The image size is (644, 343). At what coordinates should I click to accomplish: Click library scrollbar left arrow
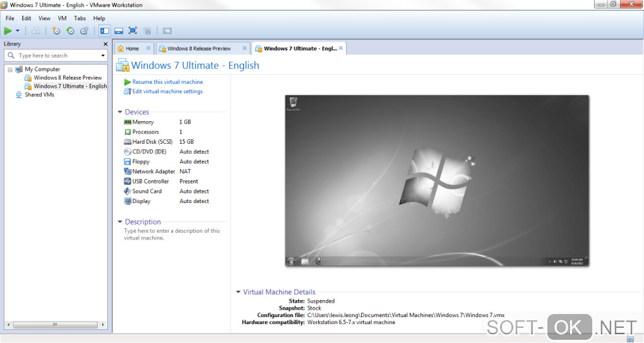8,325
